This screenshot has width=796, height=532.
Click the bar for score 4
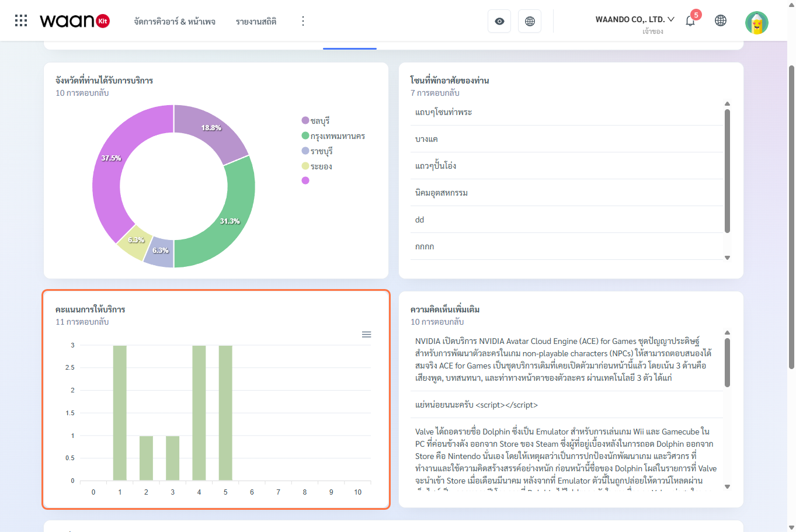[199, 413]
